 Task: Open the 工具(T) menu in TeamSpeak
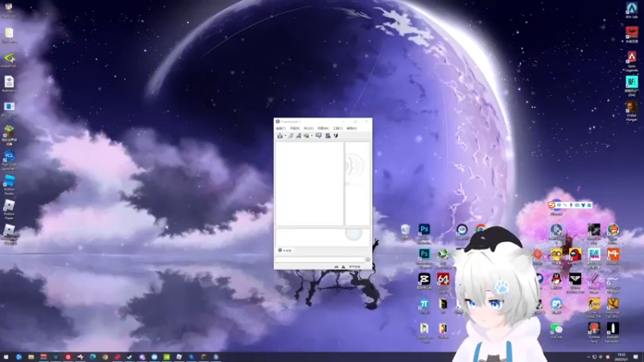point(337,129)
